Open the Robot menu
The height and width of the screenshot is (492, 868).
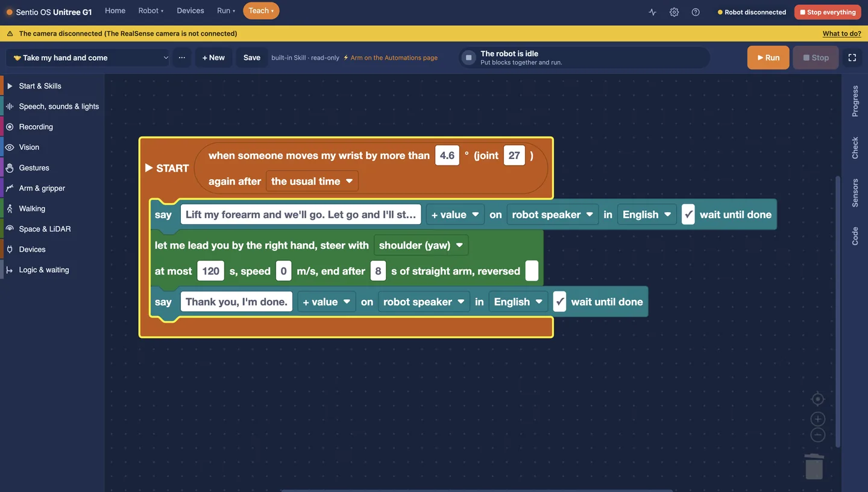click(151, 11)
